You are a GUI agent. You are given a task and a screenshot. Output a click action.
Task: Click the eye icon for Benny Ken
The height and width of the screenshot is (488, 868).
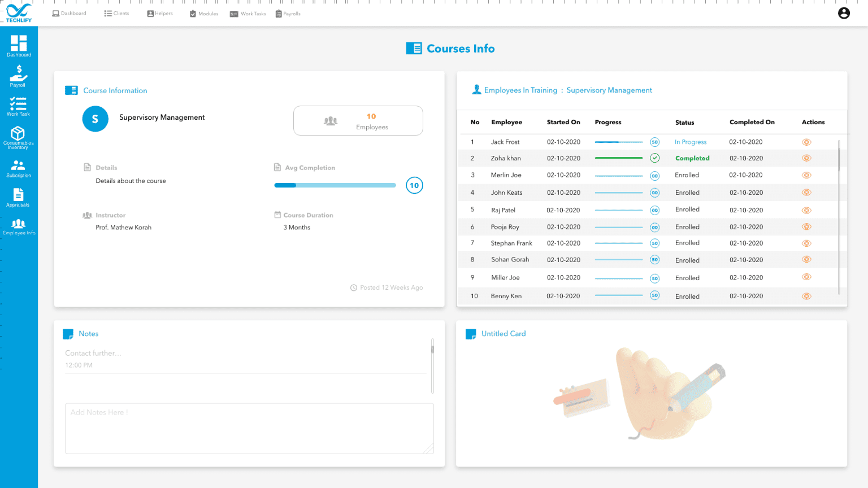pos(806,295)
